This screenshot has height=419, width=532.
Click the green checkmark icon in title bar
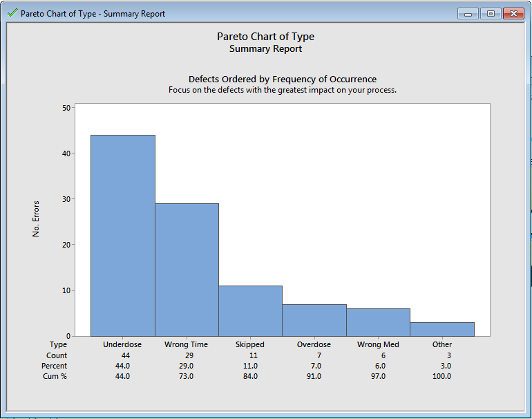coord(12,13)
